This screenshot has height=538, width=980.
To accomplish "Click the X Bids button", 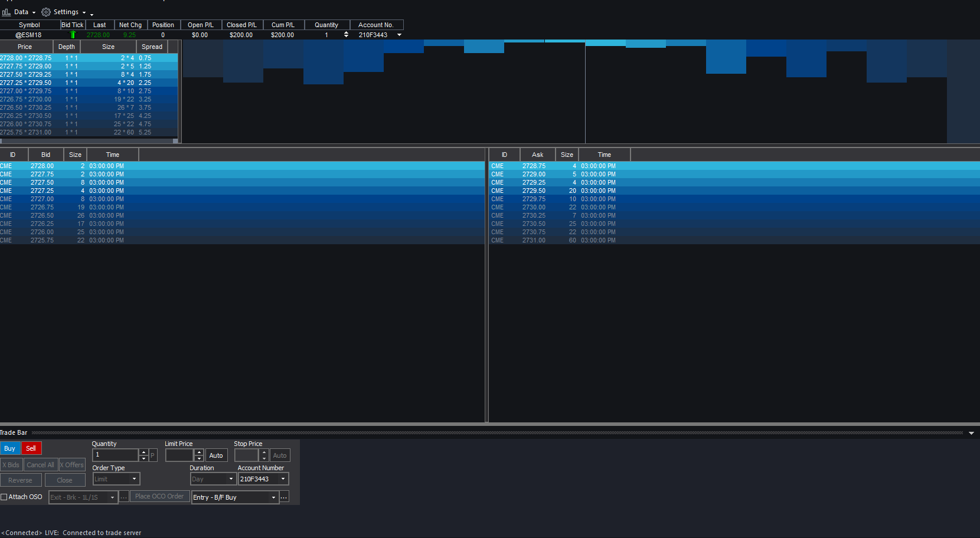I will 11,465.
